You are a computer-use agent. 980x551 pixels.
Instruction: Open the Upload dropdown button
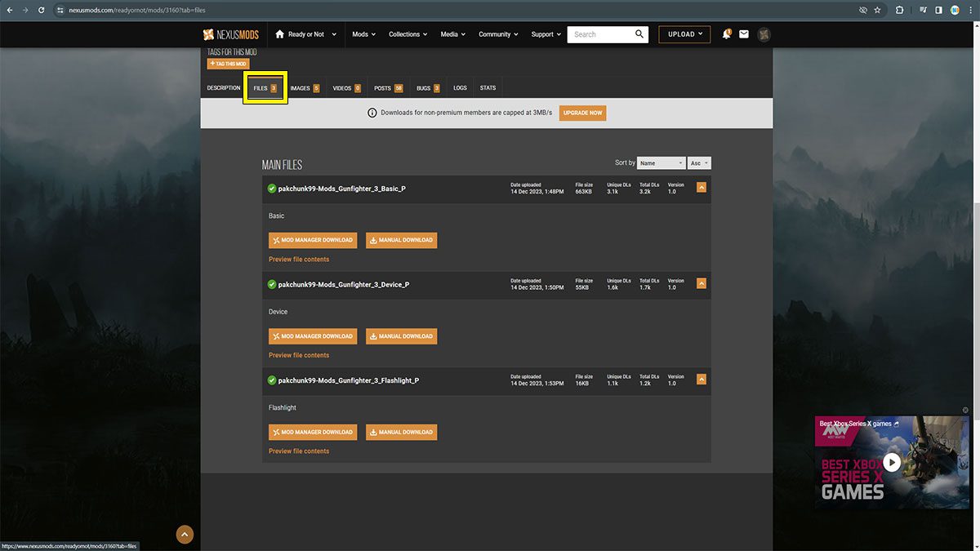(684, 34)
